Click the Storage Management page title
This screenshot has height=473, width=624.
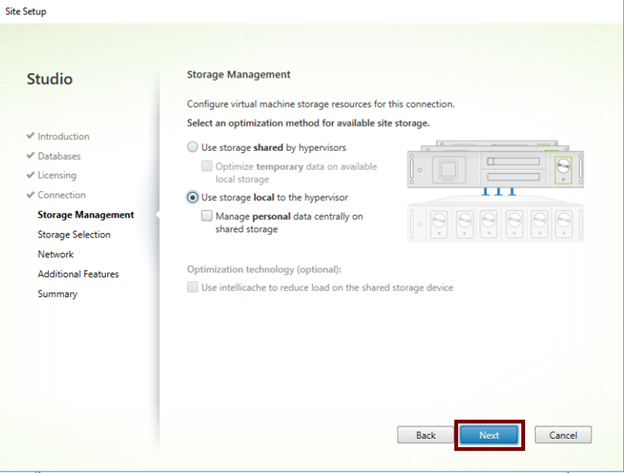tap(239, 74)
